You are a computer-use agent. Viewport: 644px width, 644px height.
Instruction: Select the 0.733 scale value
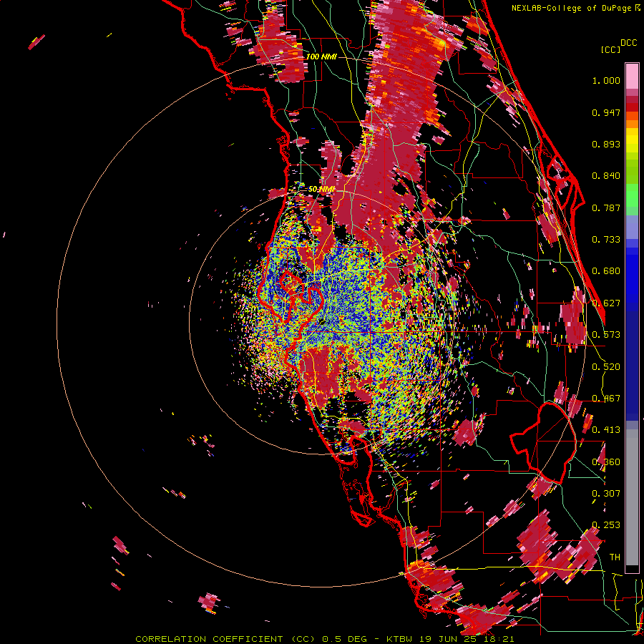(x=606, y=240)
